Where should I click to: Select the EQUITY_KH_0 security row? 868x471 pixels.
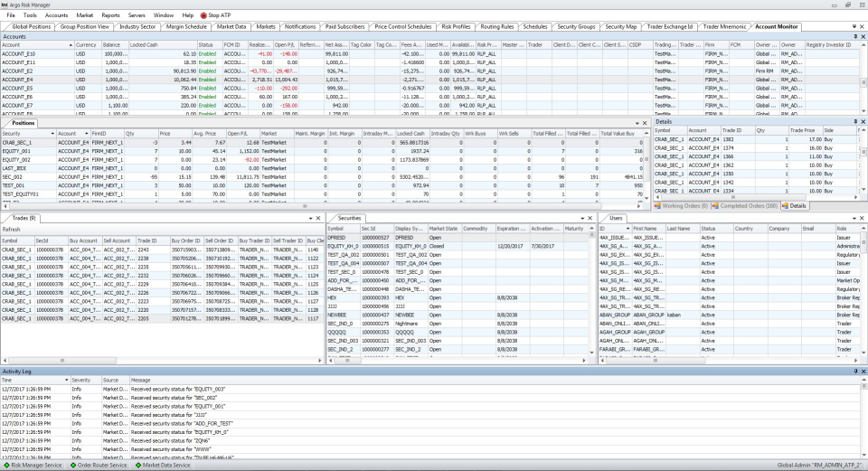tap(458, 246)
